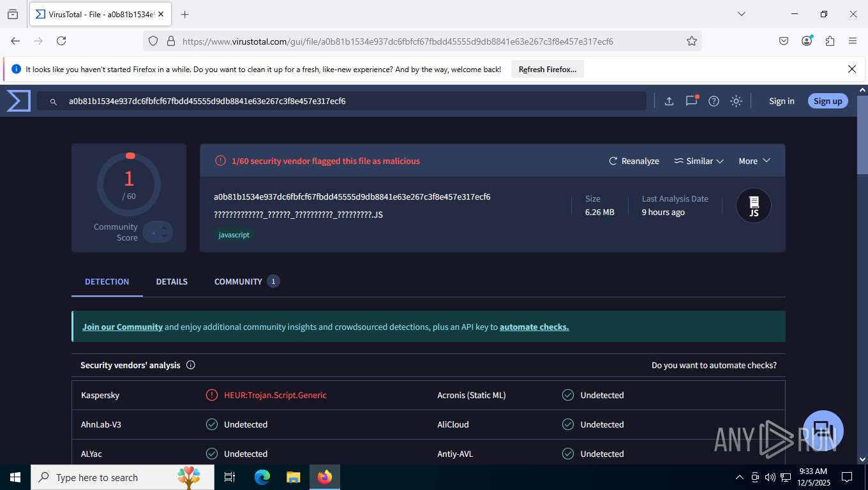Click the tracking protection shield icon
The height and width of the screenshot is (490, 868).
(x=153, y=41)
